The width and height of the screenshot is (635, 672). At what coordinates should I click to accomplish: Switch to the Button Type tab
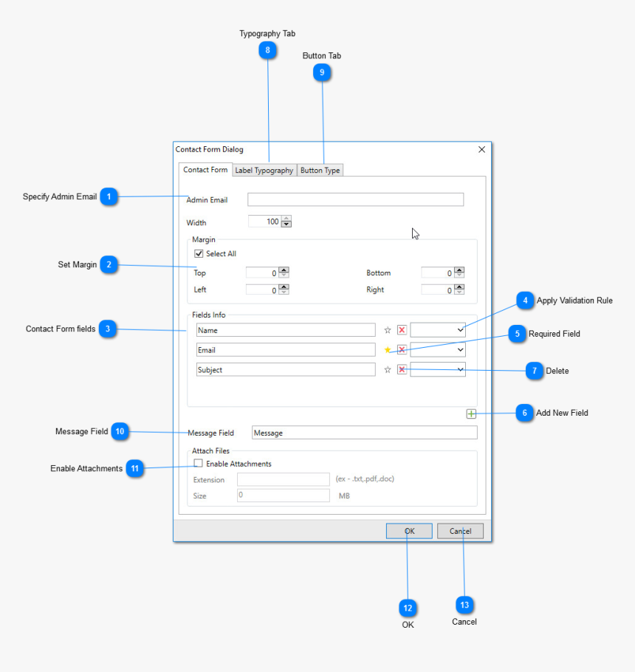pyautogui.click(x=320, y=170)
